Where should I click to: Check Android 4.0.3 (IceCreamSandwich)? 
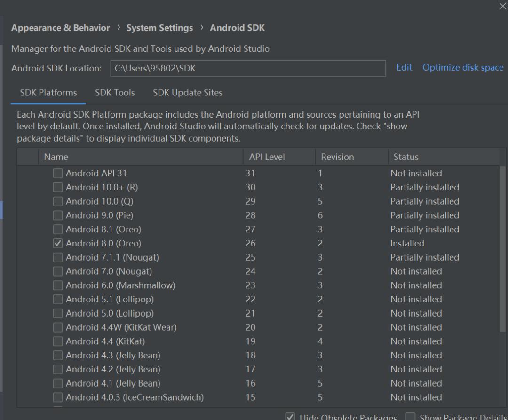point(57,397)
